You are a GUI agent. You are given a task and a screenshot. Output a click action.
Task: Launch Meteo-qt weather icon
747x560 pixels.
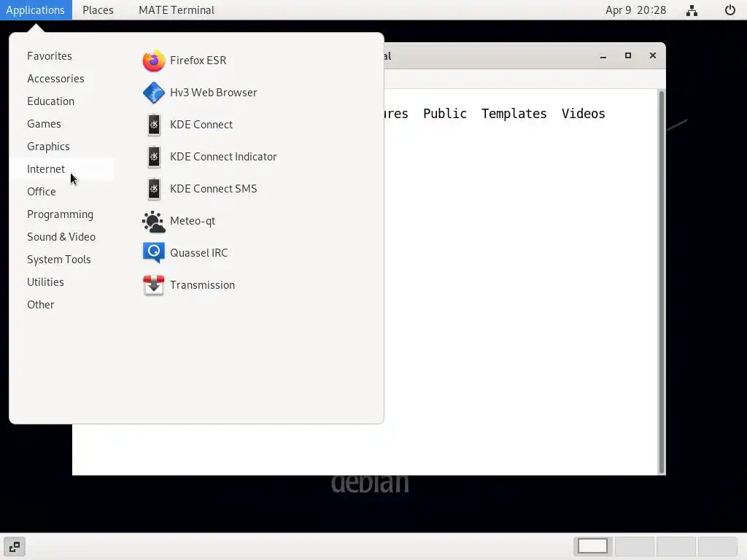coord(153,221)
